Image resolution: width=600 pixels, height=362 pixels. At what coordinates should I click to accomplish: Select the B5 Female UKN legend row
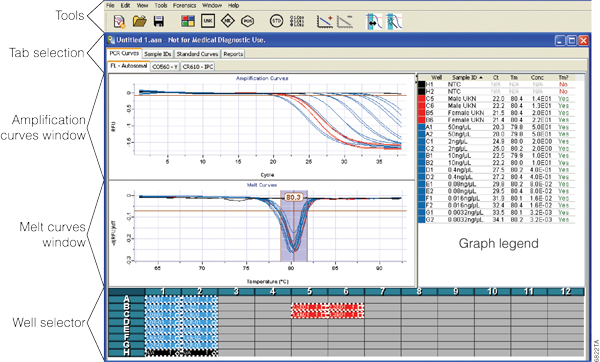(x=496, y=113)
